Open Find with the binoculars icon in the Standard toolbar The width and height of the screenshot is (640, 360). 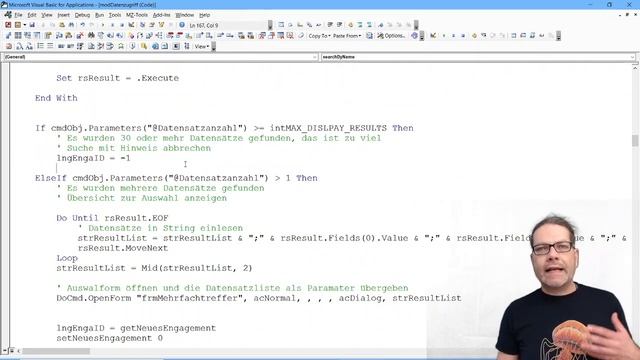coord(71,25)
